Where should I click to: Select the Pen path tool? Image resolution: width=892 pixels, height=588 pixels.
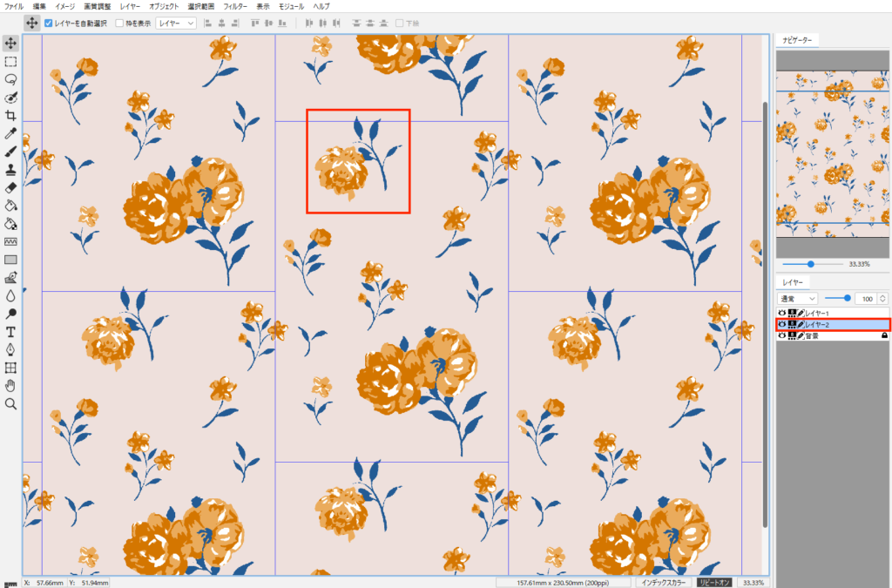[10, 349]
